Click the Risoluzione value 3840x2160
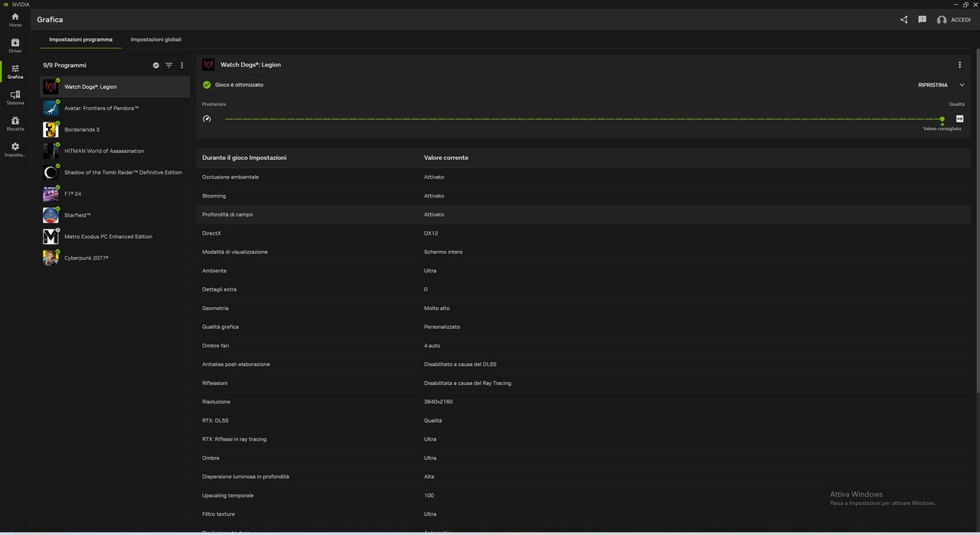Screen dimensions: 980x535 (x=439, y=402)
